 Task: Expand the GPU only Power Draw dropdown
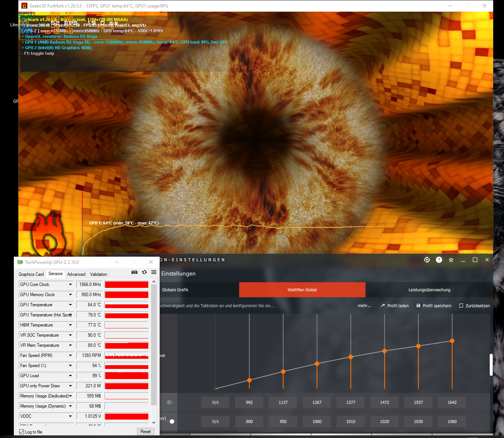point(70,386)
